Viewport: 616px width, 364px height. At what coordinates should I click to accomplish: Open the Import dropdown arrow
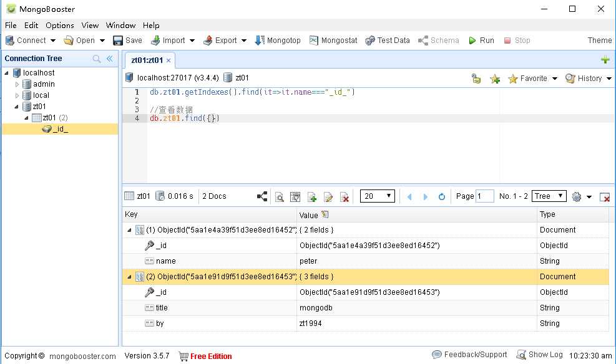click(192, 41)
